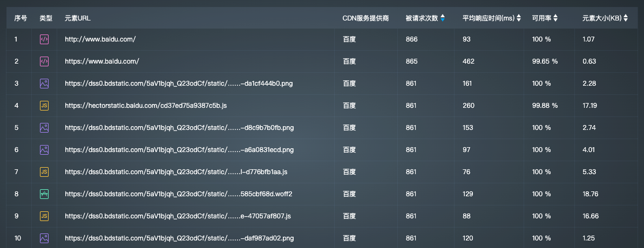Select the request count value 866

pyautogui.click(x=411, y=39)
